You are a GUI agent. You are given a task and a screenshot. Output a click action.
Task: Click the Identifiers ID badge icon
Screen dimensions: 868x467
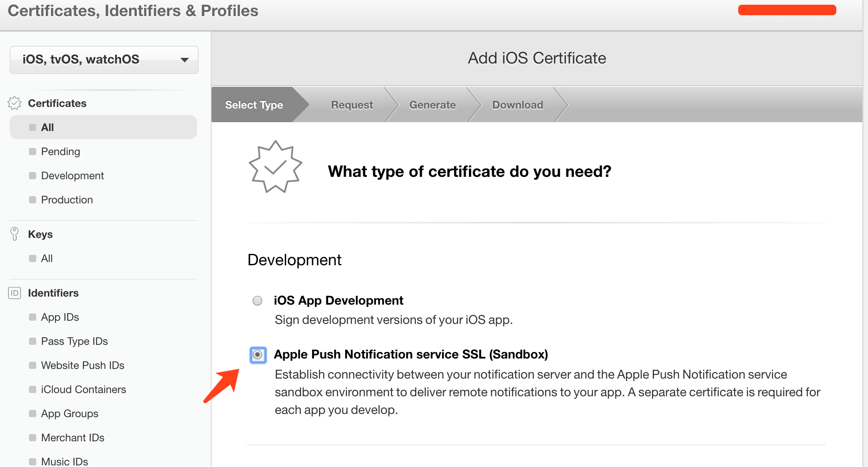[14, 293]
